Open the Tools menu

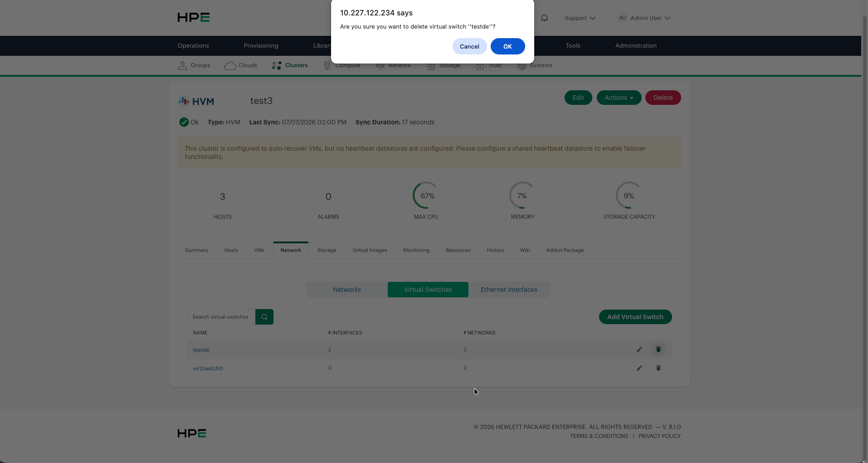tap(573, 46)
